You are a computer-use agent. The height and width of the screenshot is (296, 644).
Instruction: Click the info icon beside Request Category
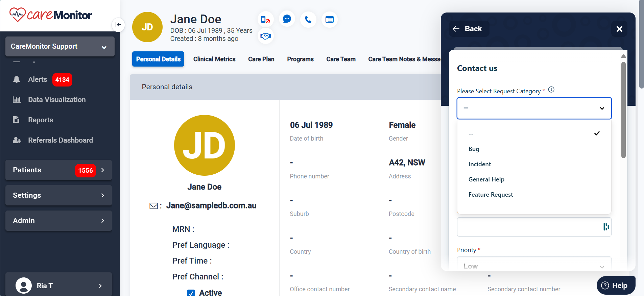pos(551,90)
